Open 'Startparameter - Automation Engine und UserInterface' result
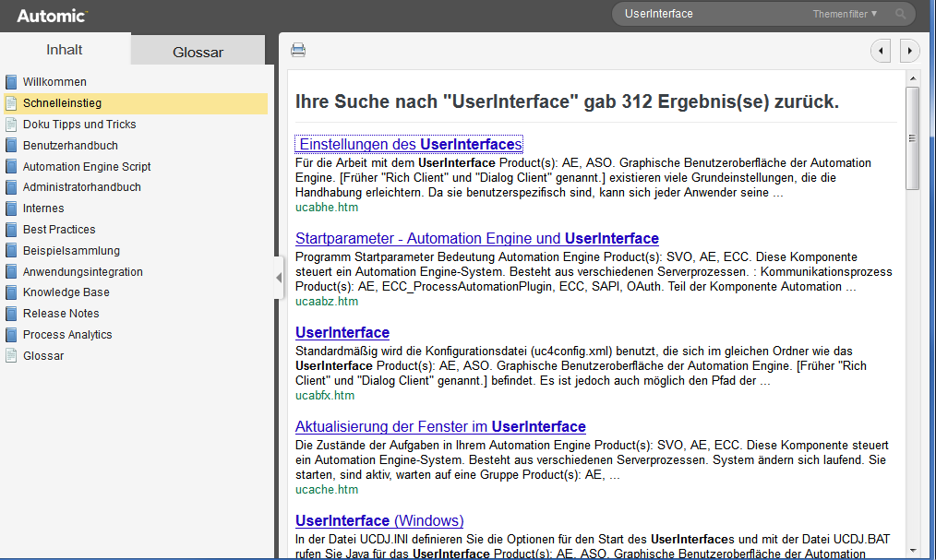Screen dimensions: 936x560 coord(477,239)
